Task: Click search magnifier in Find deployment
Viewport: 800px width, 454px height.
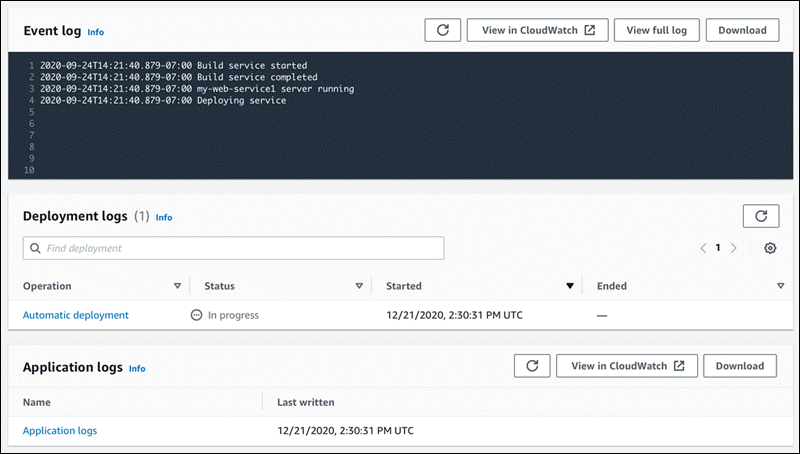Action: point(35,248)
